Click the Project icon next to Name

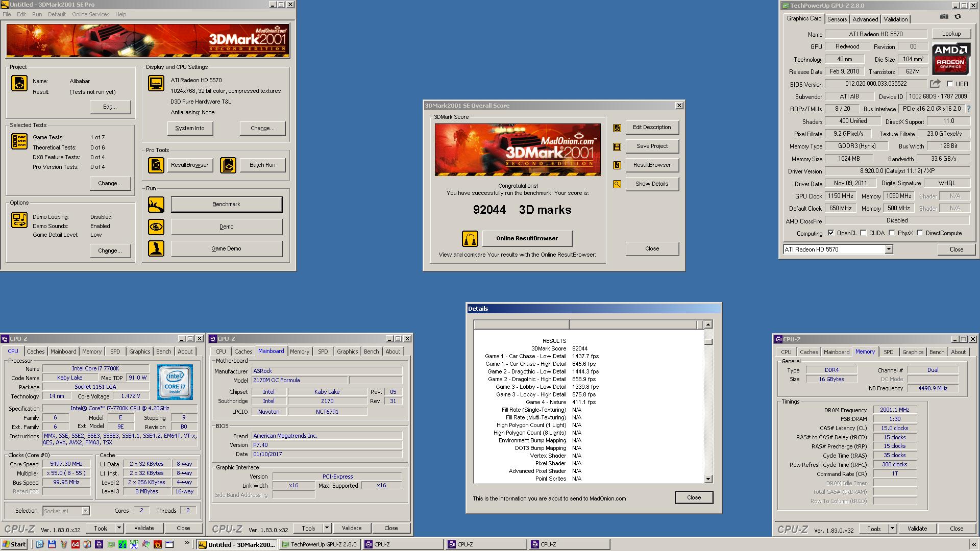[19, 83]
